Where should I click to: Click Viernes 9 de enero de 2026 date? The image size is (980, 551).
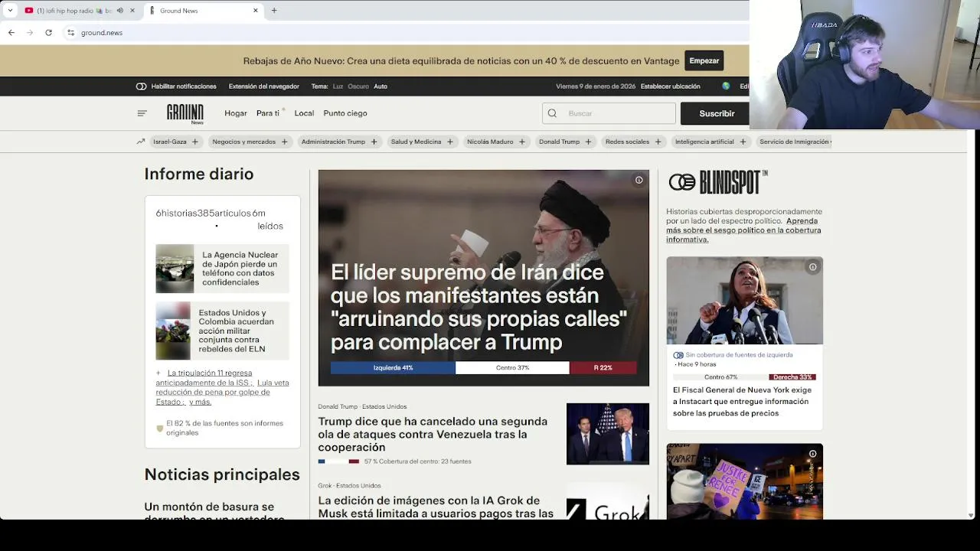596,86
